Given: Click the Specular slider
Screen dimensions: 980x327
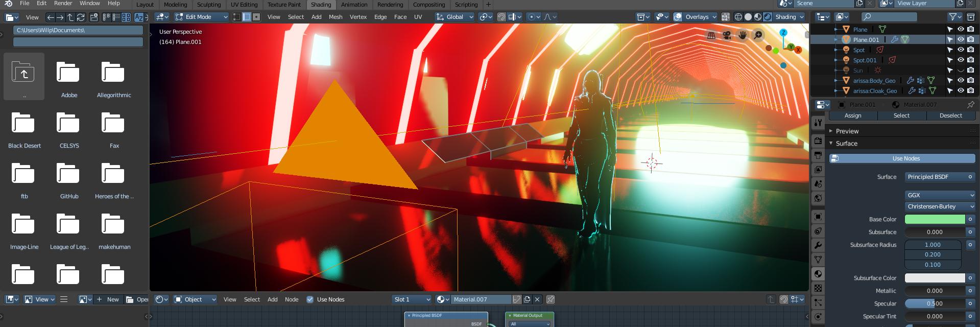Looking at the screenshot, I should (x=935, y=303).
